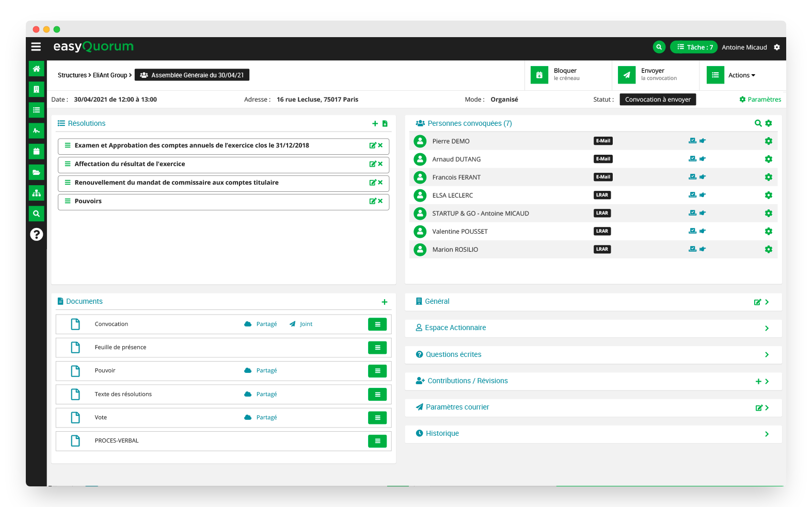The width and height of the screenshot is (812, 507).
Task: Delete the Pouvoirs resolution
Action: [380, 201]
